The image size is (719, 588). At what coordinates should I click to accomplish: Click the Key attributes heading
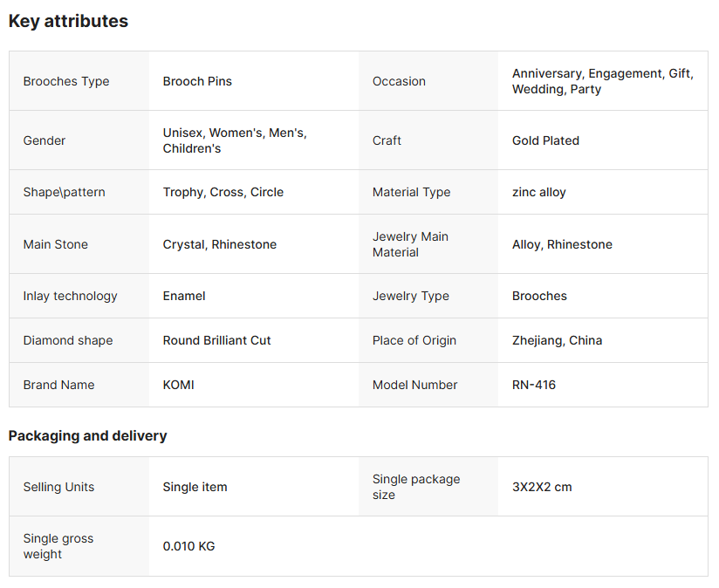(x=68, y=22)
